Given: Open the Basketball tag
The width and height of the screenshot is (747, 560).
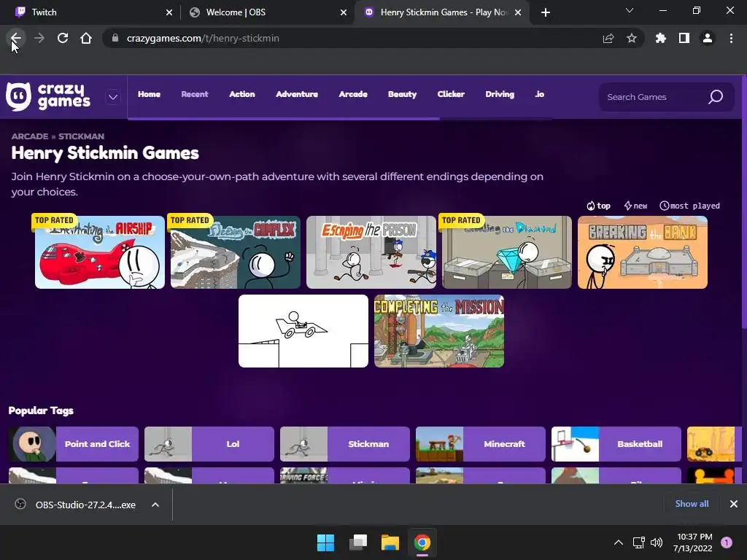Looking at the screenshot, I should pos(616,444).
